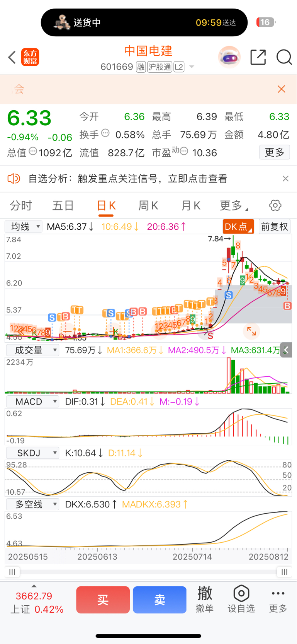Tap the chart fullscreen expand icon
Screen dimensions: 297x644
(x=251, y=331)
